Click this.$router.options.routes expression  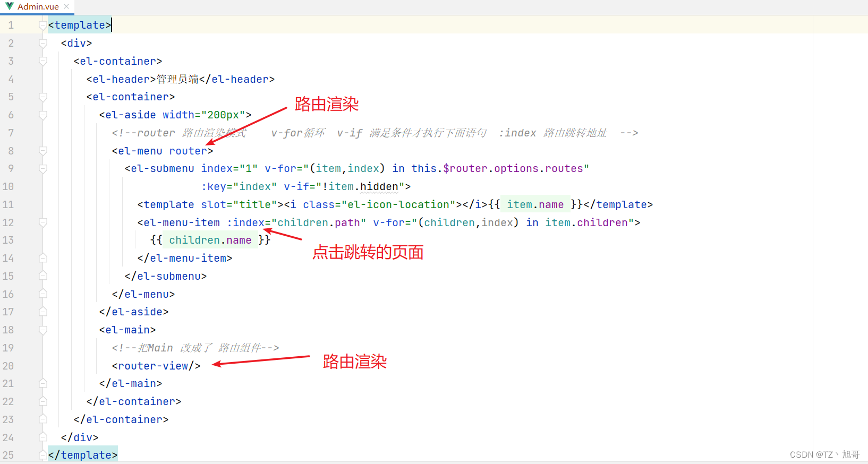pos(497,168)
